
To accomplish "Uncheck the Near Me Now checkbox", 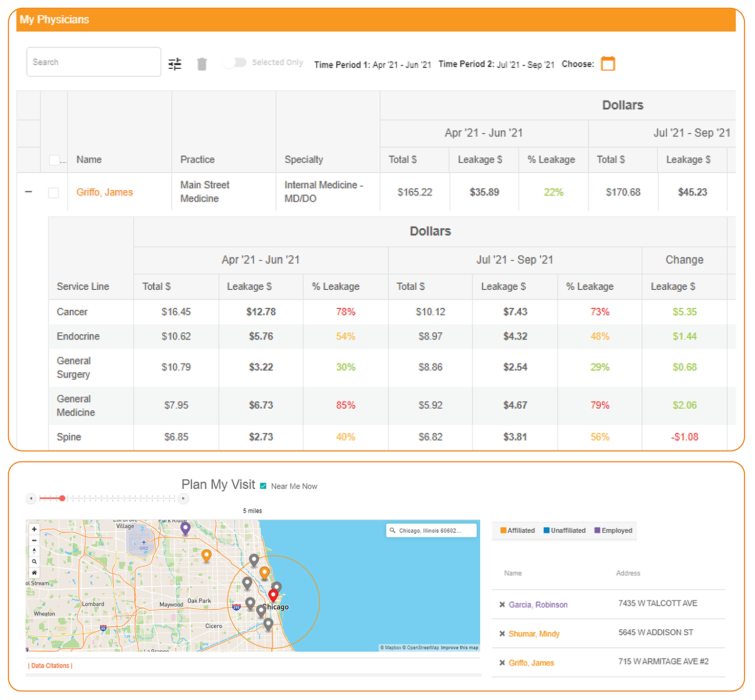I will [263, 486].
